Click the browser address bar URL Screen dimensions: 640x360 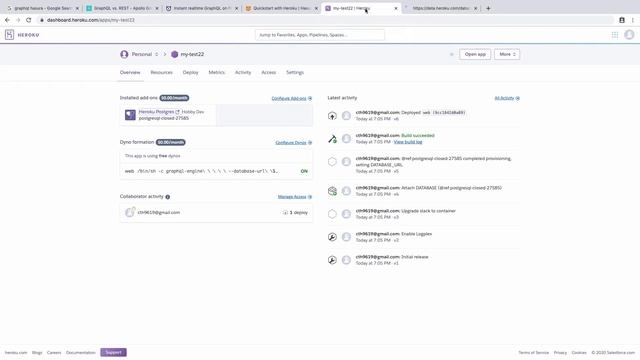tap(91, 20)
